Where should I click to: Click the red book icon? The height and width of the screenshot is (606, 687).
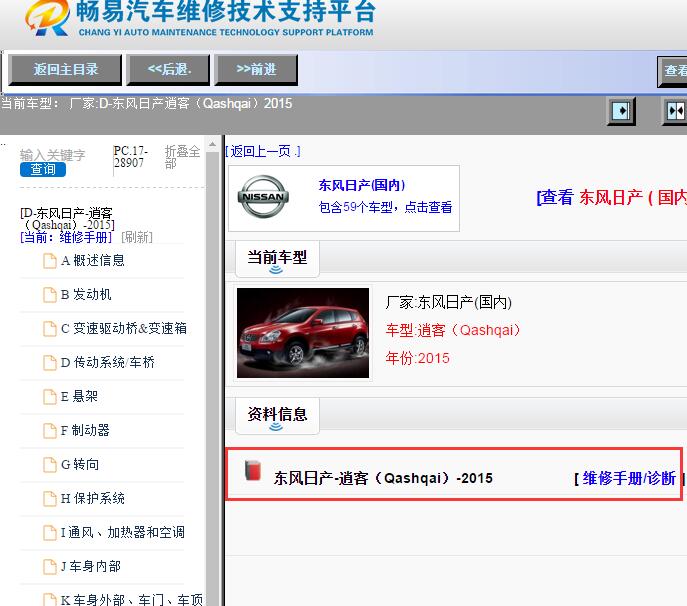tap(253, 471)
